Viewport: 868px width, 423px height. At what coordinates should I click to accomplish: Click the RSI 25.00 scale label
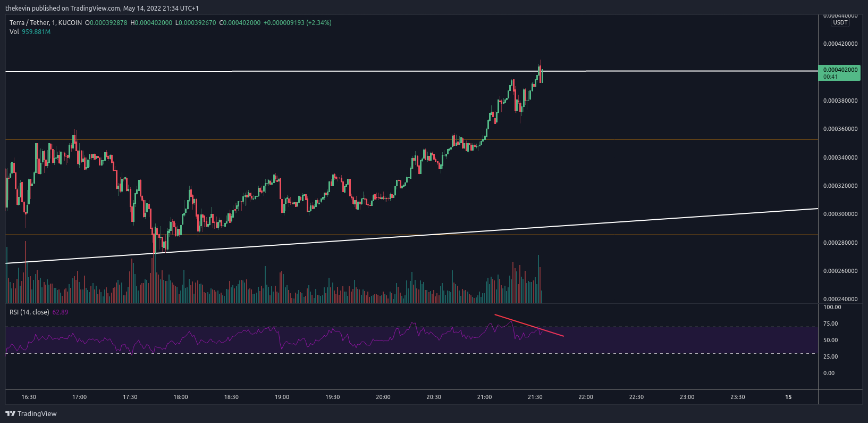point(831,356)
